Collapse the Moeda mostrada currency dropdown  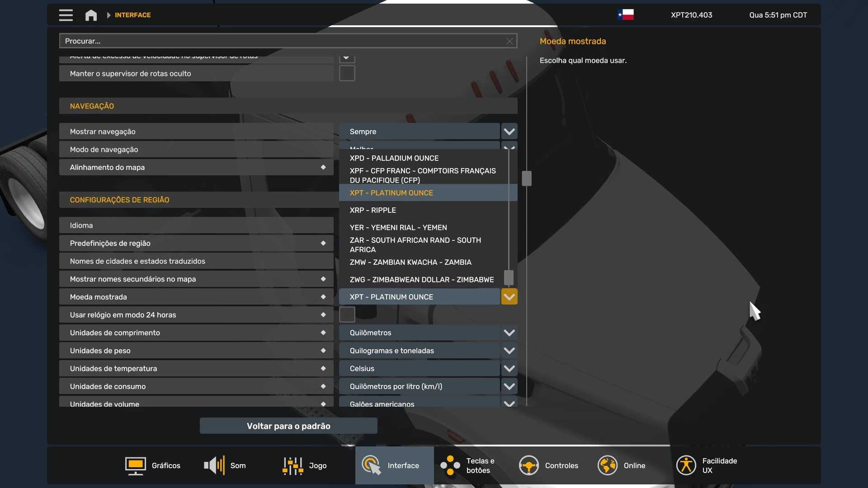509,297
